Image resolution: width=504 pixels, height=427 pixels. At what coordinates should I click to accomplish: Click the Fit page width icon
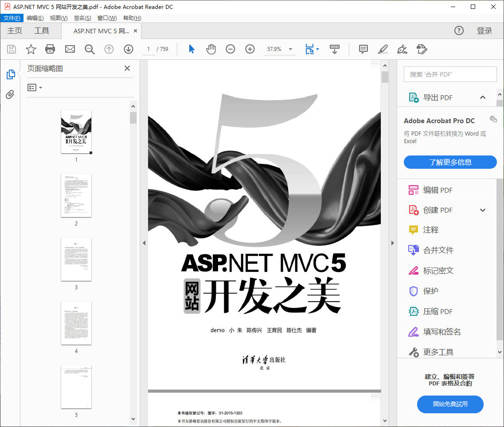pos(309,49)
